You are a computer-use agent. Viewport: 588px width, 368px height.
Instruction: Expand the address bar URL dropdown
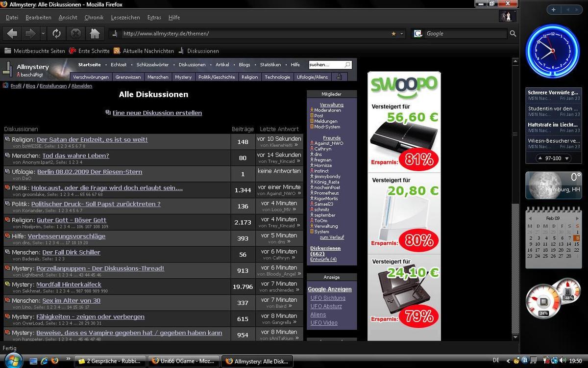402,34
